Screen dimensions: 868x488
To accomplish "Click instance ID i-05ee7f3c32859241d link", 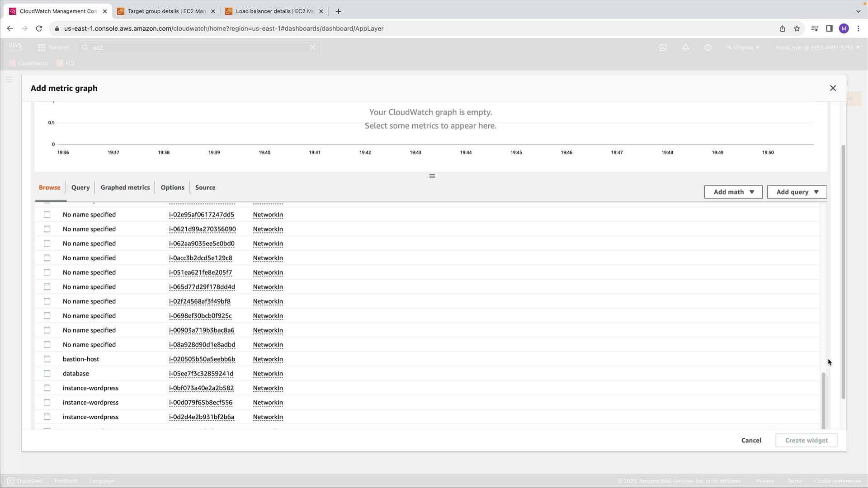I will tap(201, 374).
